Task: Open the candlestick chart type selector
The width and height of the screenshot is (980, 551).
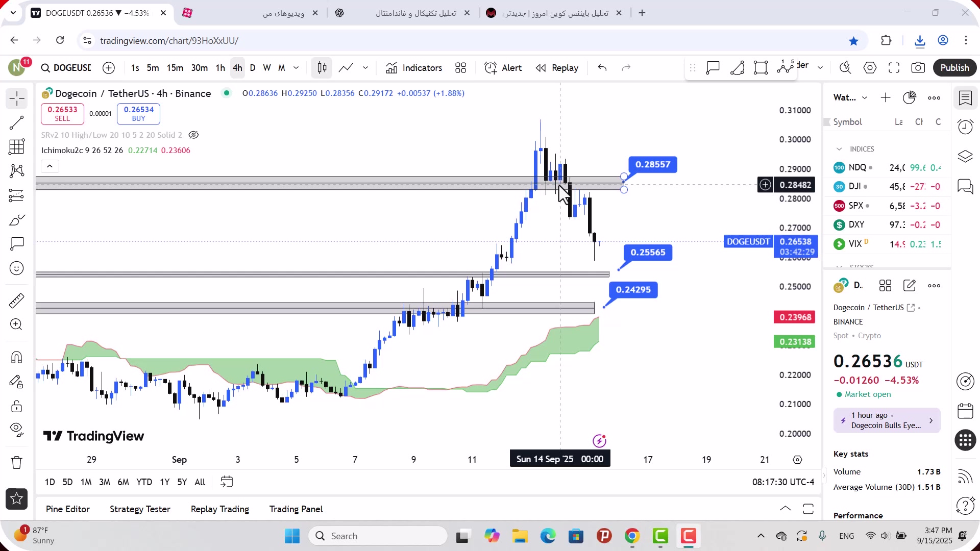Action: pyautogui.click(x=322, y=68)
